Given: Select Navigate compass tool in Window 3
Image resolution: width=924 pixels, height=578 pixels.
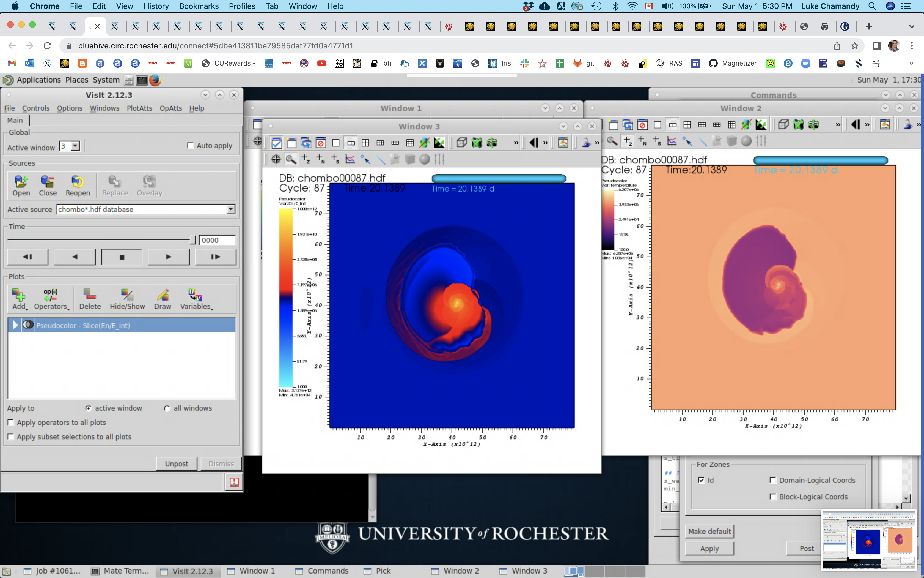Looking at the screenshot, I should [276, 159].
